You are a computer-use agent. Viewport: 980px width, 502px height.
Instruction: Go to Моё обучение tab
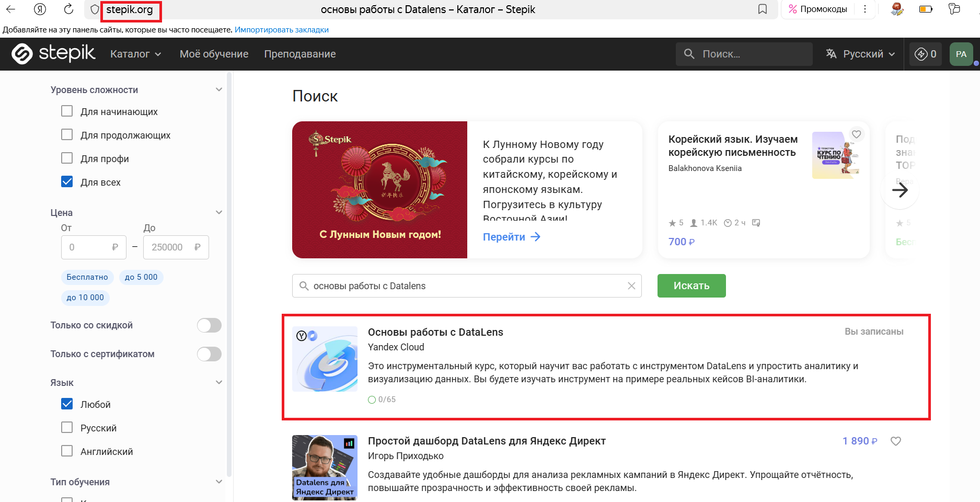coord(214,54)
